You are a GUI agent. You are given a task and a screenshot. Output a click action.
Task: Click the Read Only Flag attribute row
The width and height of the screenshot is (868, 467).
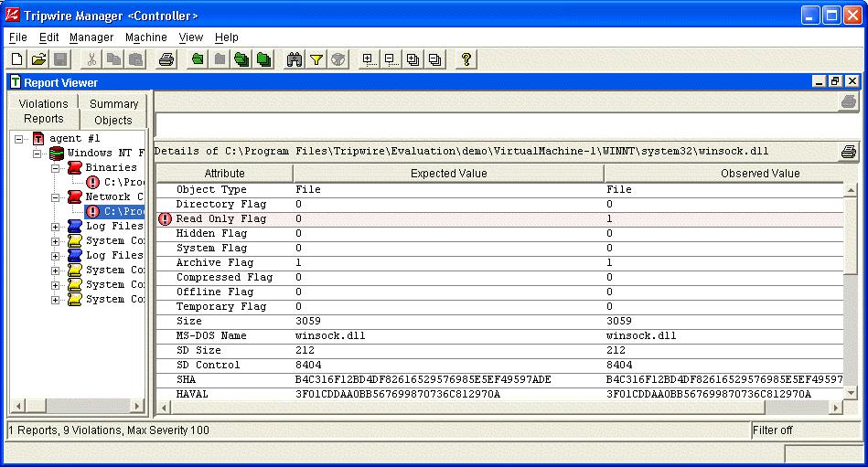click(500, 219)
